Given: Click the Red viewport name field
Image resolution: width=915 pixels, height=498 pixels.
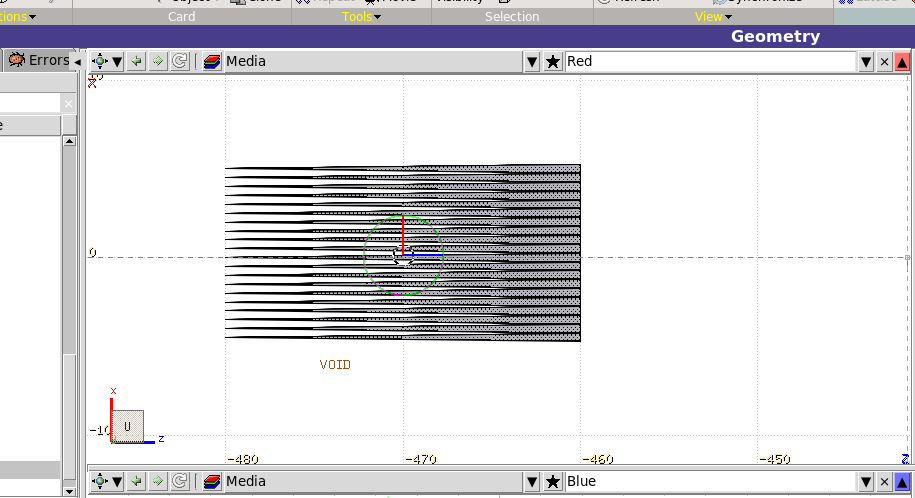Looking at the screenshot, I should pyautogui.click(x=710, y=61).
